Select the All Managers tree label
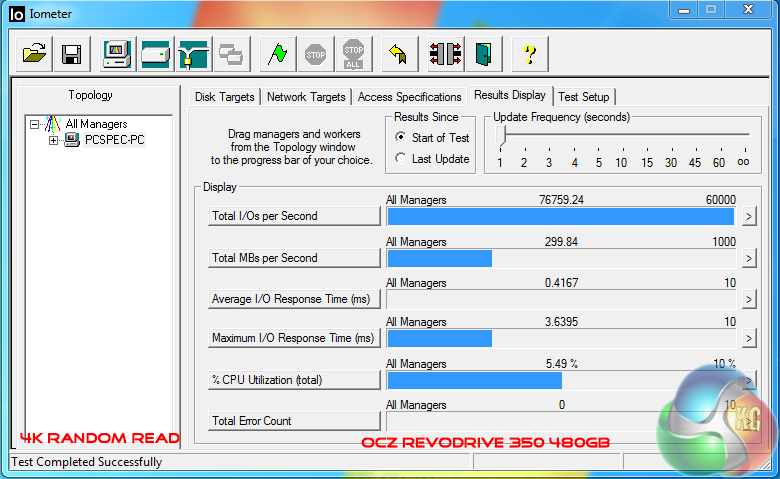 (97, 124)
